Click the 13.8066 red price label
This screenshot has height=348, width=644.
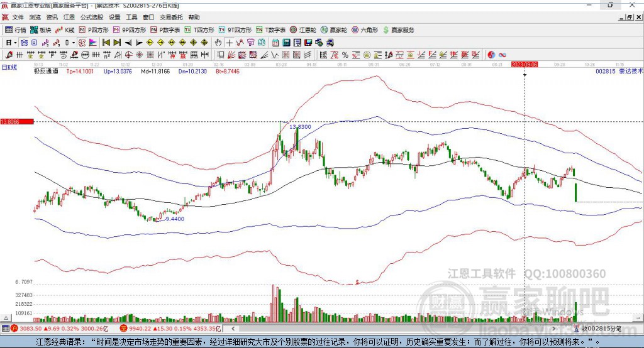click(17, 121)
